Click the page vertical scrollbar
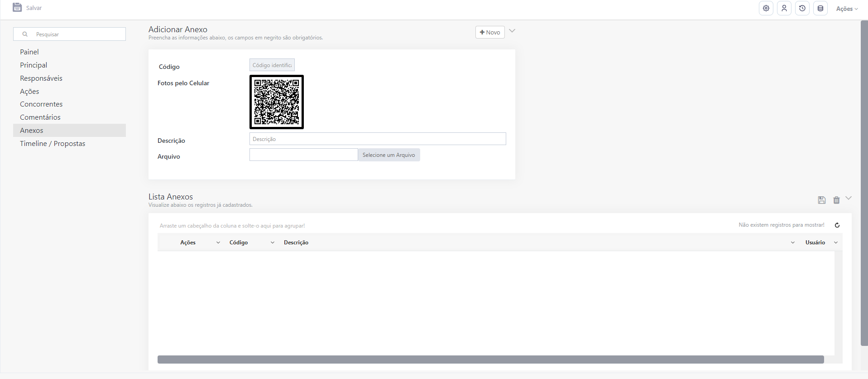The height and width of the screenshot is (379, 868). [864, 183]
